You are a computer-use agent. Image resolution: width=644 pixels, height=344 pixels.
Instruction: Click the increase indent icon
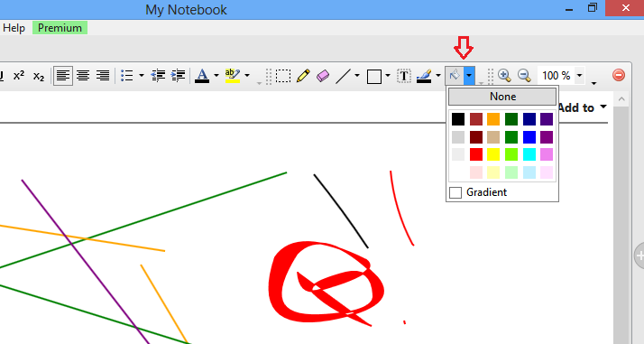pos(178,76)
